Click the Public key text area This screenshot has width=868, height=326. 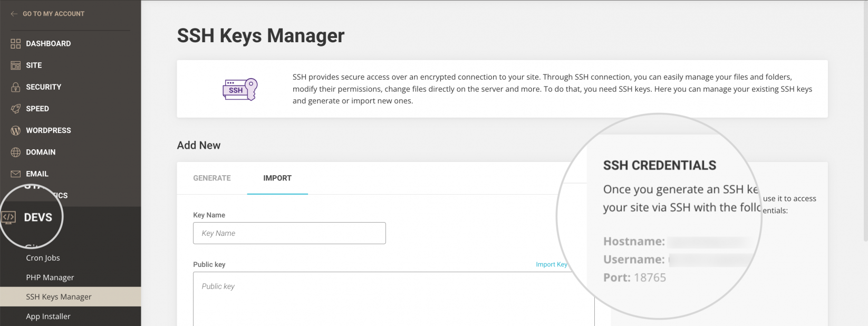[393, 299]
